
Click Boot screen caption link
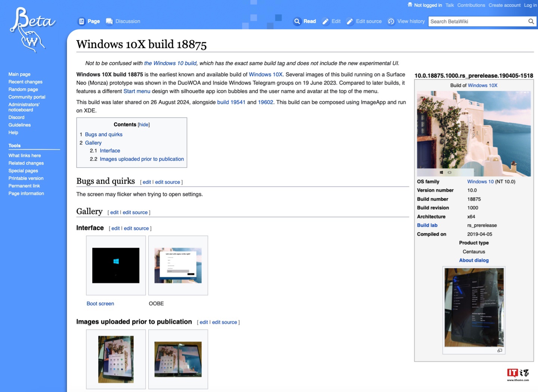point(100,303)
